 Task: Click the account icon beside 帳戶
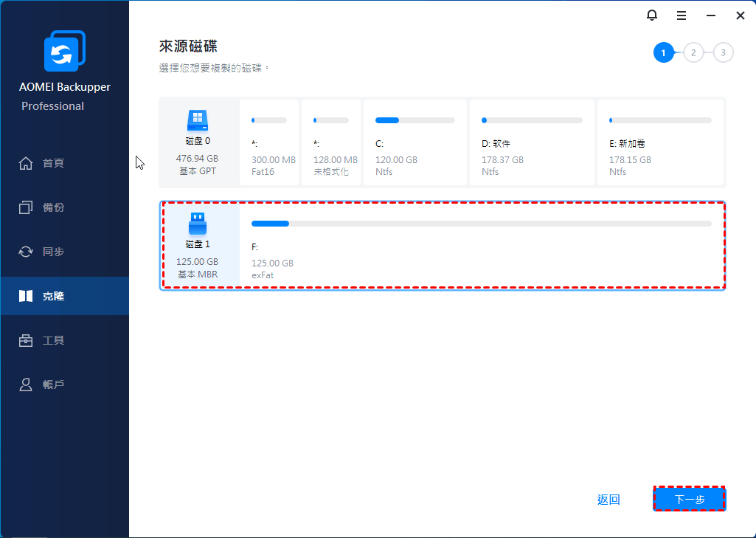click(x=26, y=384)
